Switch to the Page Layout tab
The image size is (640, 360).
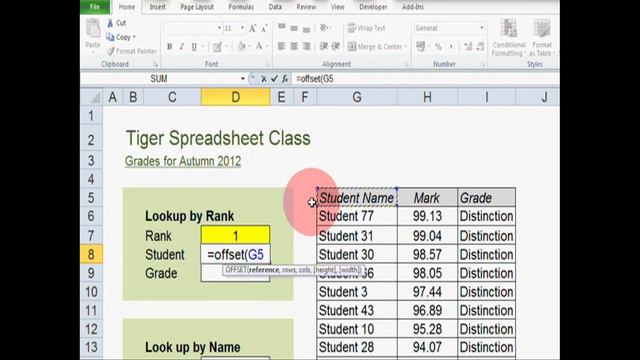click(x=197, y=7)
